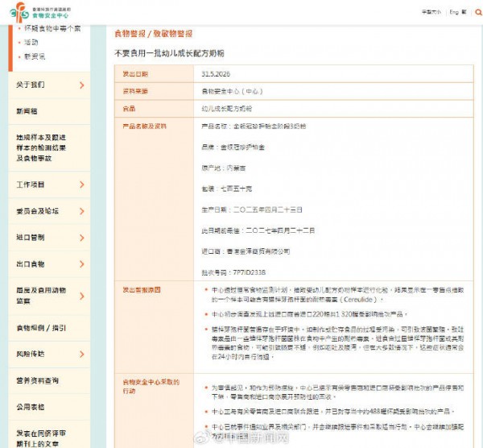The height and width of the screenshot is (448, 483).
Task: Open the search magnifier icon
Action: pos(478,12)
